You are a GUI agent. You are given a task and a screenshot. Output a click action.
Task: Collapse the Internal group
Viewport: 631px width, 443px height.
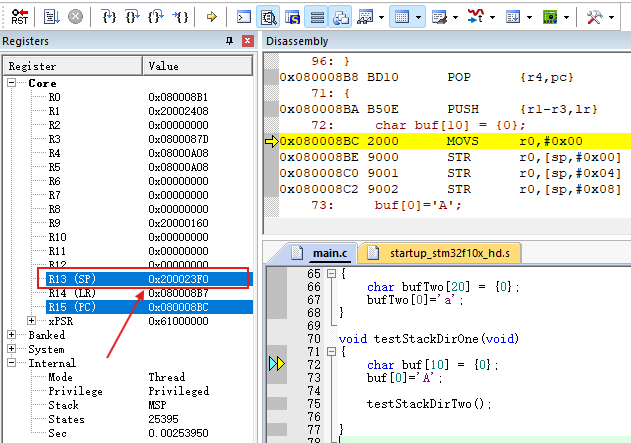tap(12, 363)
